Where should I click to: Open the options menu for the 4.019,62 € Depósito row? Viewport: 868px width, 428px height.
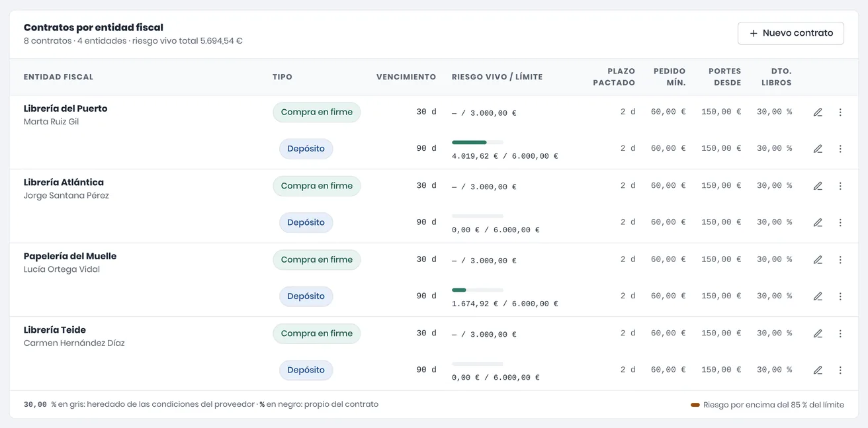point(840,149)
